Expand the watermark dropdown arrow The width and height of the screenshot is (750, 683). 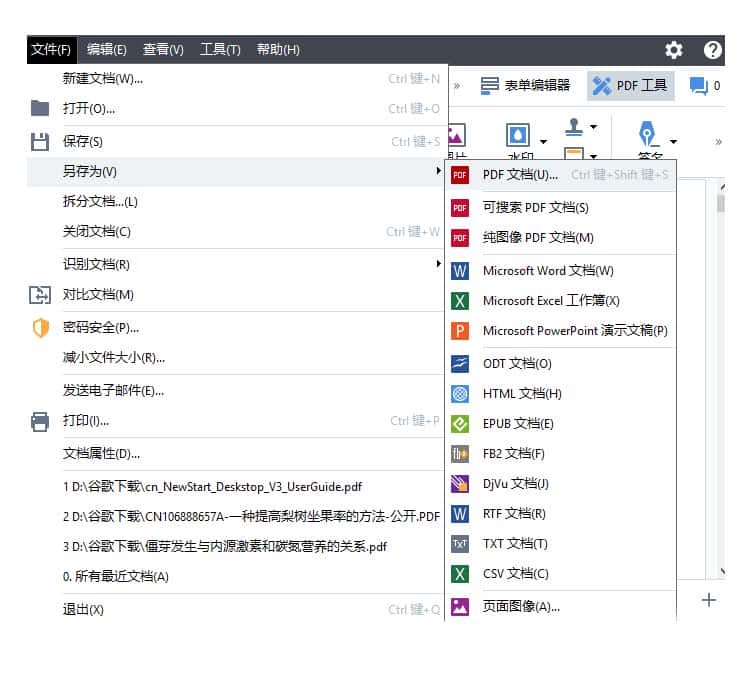[543, 142]
